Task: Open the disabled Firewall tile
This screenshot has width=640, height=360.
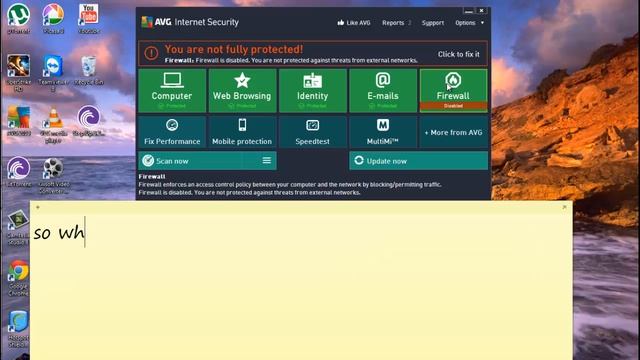Action: pos(453,90)
